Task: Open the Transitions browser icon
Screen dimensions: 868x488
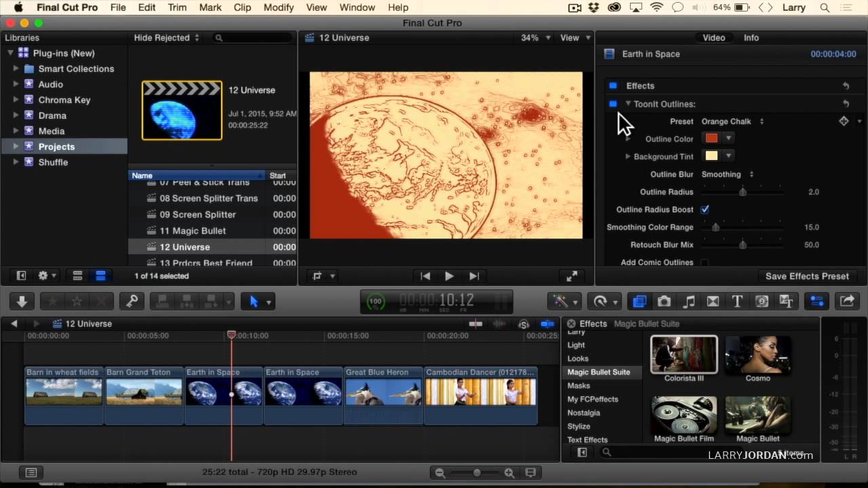Action: click(x=713, y=302)
